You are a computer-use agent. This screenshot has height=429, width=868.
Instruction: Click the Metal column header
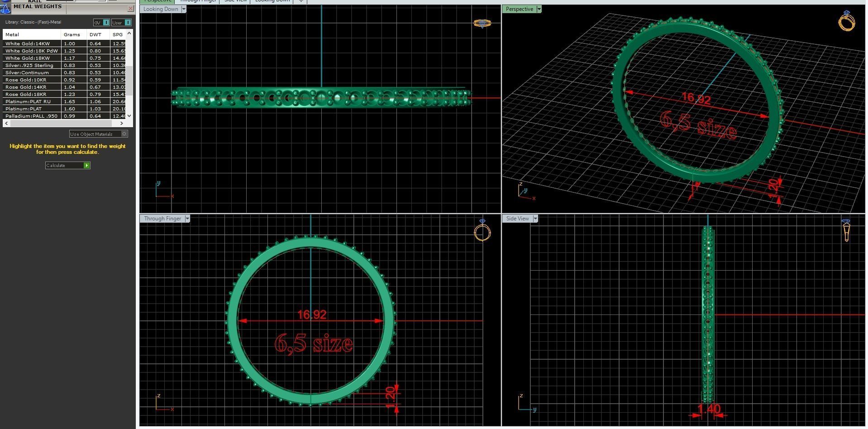pyautogui.click(x=32, y=34)
